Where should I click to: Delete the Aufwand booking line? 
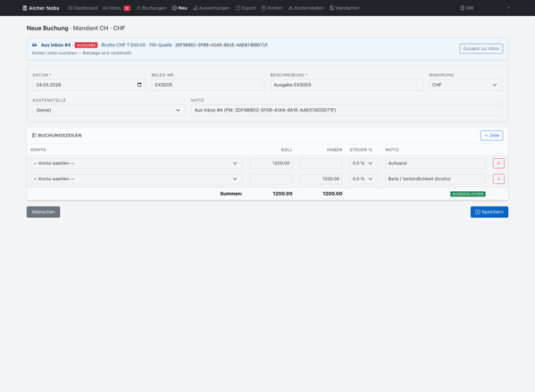coord(498,163)
